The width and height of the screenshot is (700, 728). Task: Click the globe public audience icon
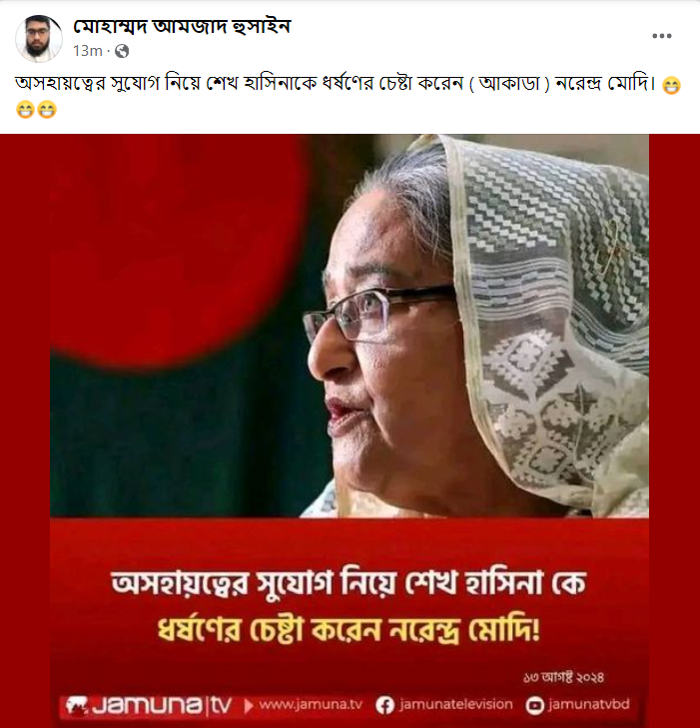[122, 51]
